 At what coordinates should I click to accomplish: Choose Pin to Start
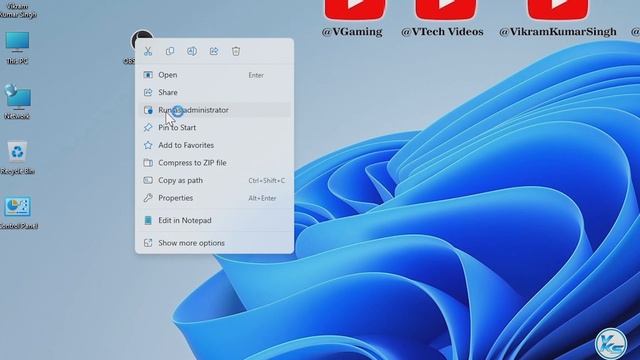coord(214,128)
